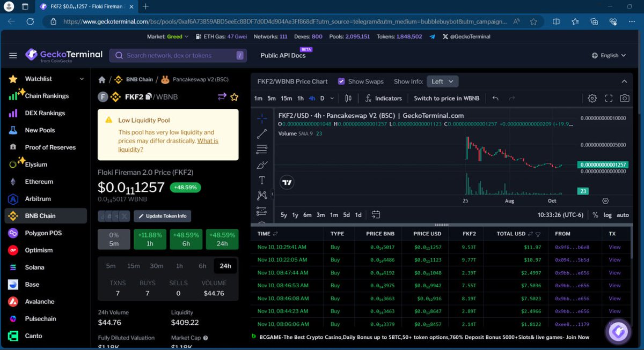View transaction for Nov 10, 10:29:41 AM
The width and height of the screenshot is (644, 350).
point(614,247)
